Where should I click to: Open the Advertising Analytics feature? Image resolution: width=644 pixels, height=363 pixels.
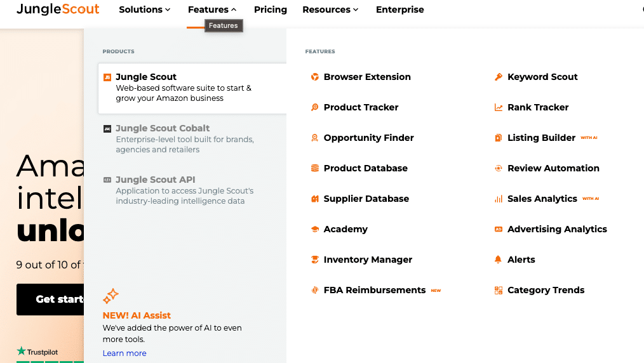coord(557,229)
